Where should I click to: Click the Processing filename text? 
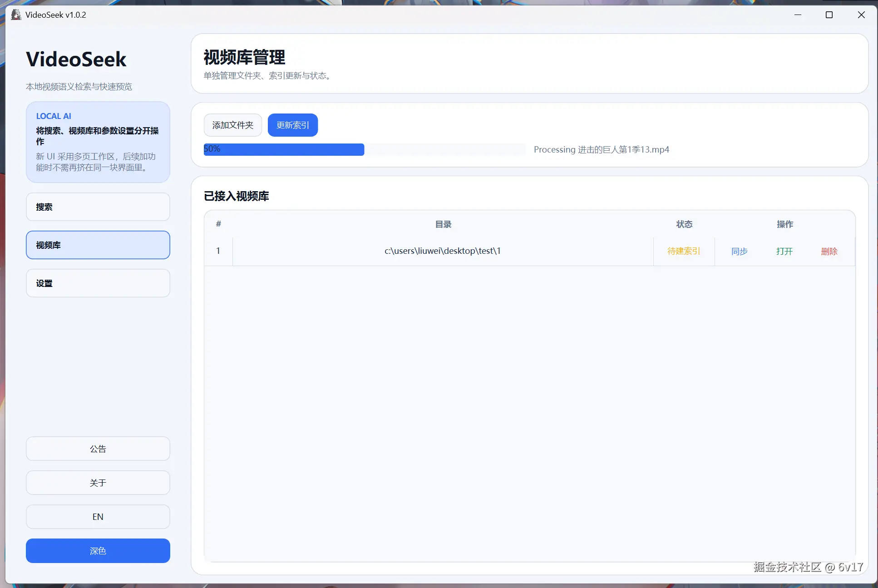[x=602, y=149]
